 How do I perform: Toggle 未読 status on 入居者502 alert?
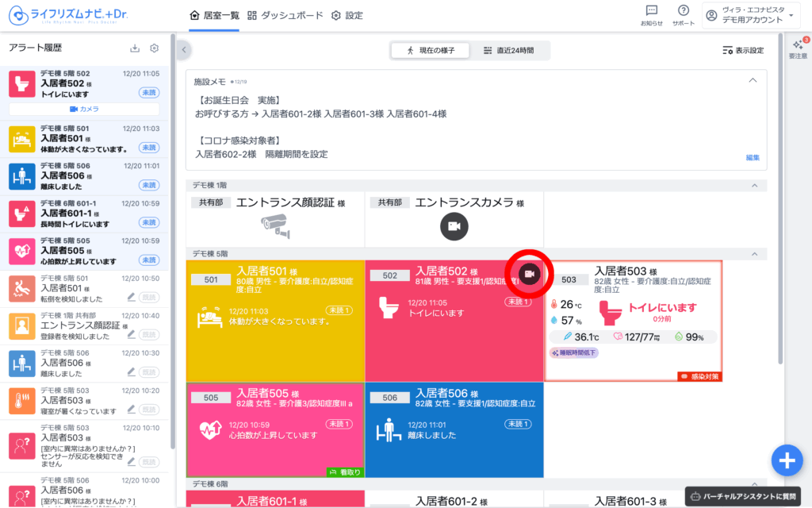(148, 92)
